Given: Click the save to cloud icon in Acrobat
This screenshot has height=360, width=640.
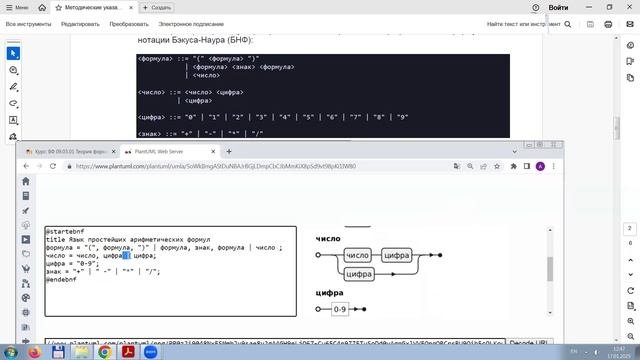Looking at the screenshot, I should [590, 24].
